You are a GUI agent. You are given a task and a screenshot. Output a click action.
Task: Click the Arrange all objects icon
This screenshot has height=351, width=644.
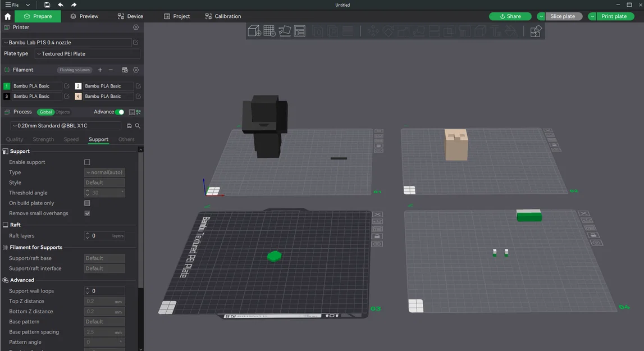(x=299, y=31)
